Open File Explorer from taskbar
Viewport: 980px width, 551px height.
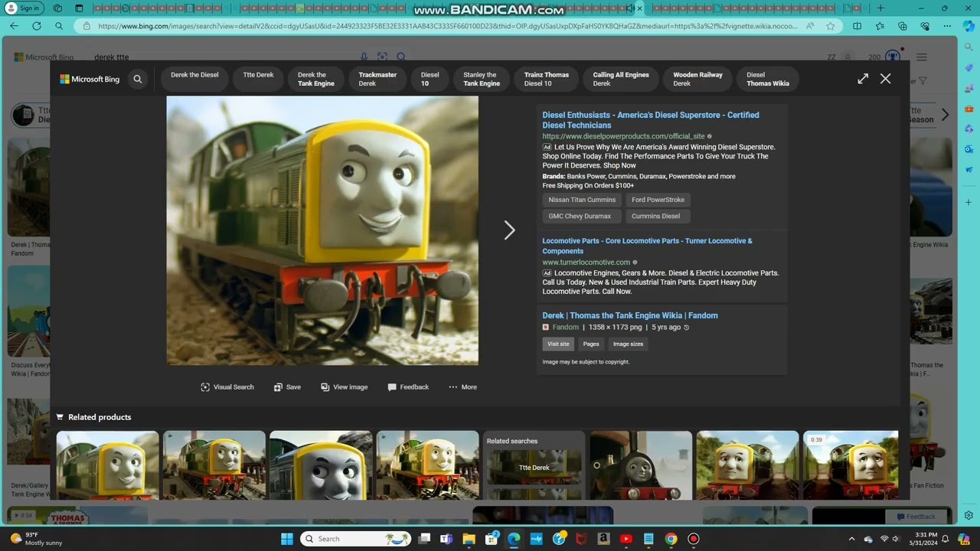pos(469,539)
